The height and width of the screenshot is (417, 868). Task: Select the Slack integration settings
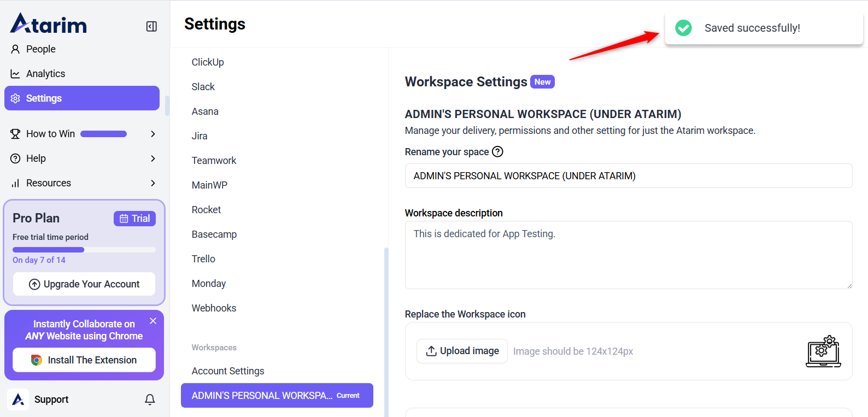pos(203,87)
